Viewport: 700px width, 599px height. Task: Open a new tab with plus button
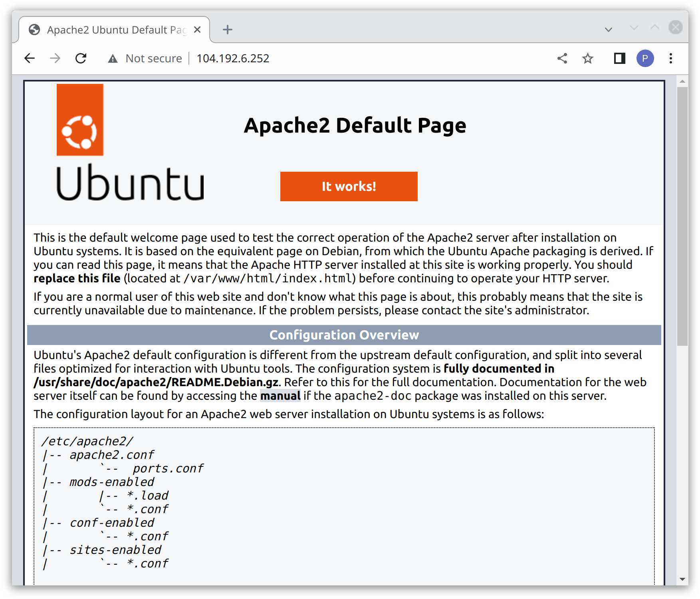click(228, 30)
